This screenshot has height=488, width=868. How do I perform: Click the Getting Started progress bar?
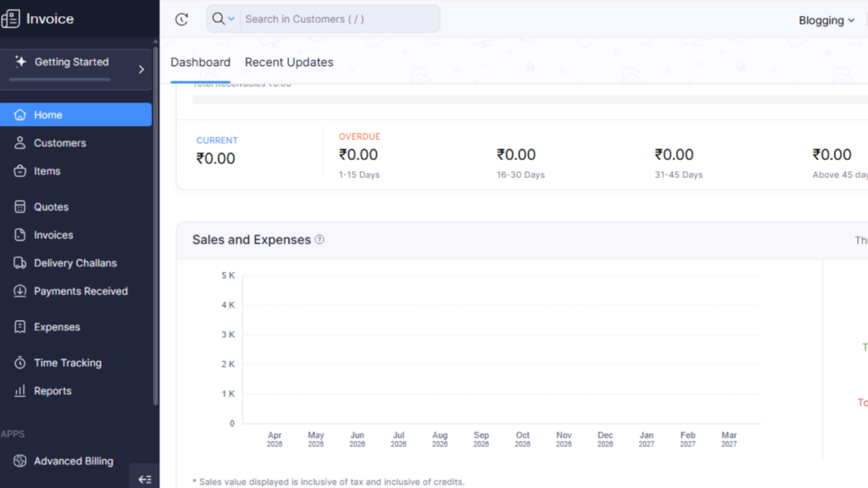pyautogui.click(x=60, y=80)
